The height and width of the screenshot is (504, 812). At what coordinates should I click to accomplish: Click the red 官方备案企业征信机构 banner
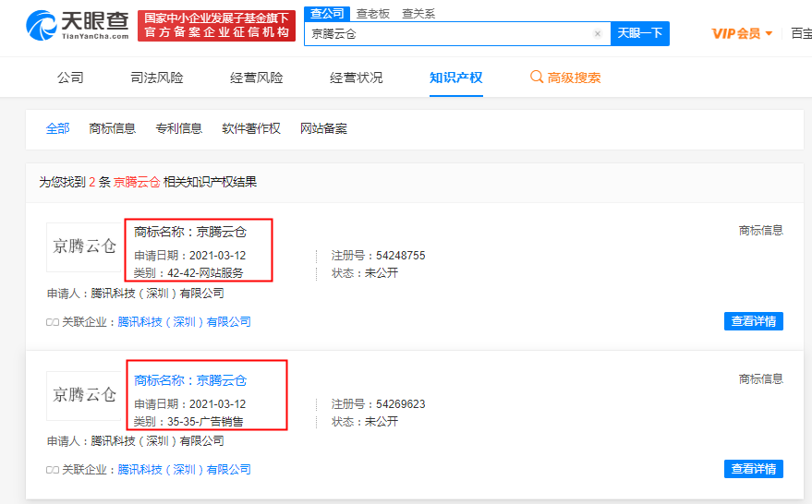[x=216, y=25]
